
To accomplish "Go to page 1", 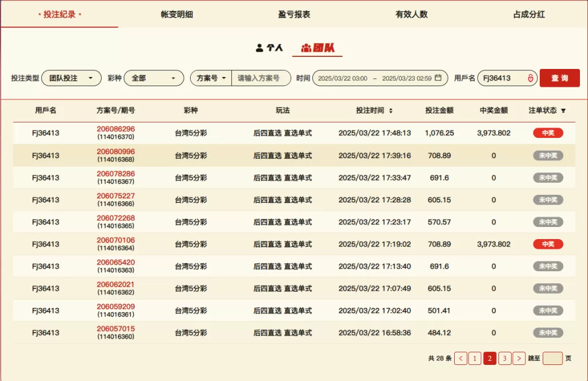I will [475, 359].
